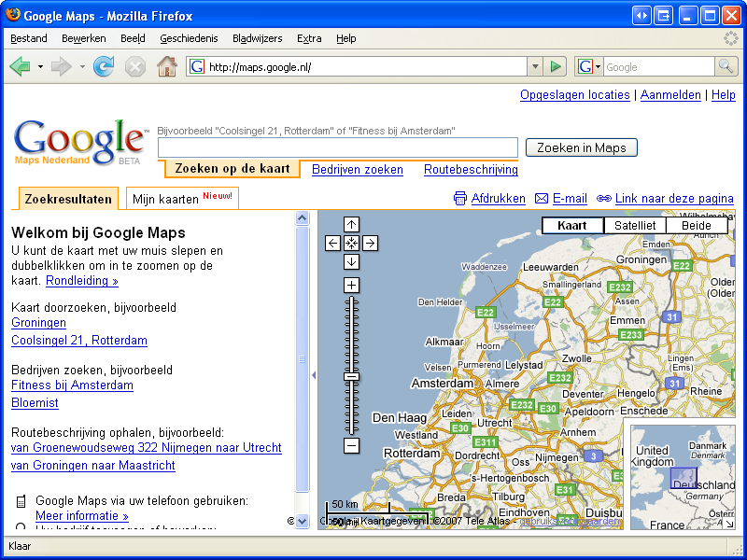Zoom in with the plus button
Screen dimensions: 747x560
tap(352, 286)
